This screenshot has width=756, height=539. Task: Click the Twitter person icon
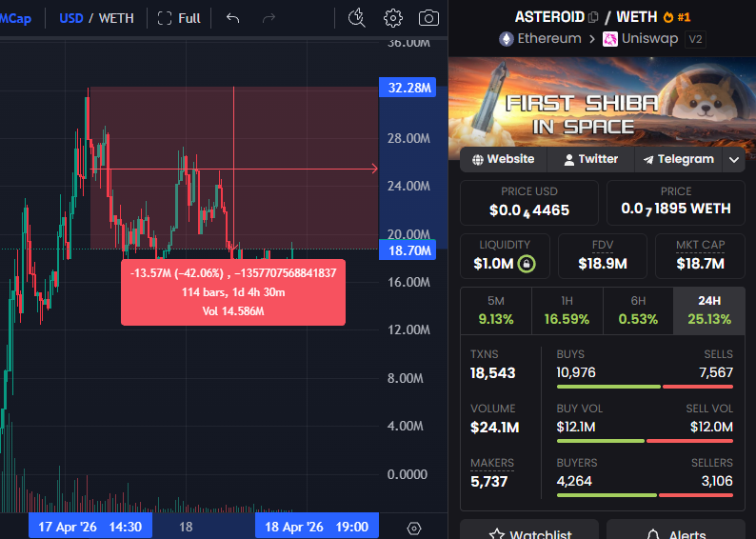tap(569, 160)
